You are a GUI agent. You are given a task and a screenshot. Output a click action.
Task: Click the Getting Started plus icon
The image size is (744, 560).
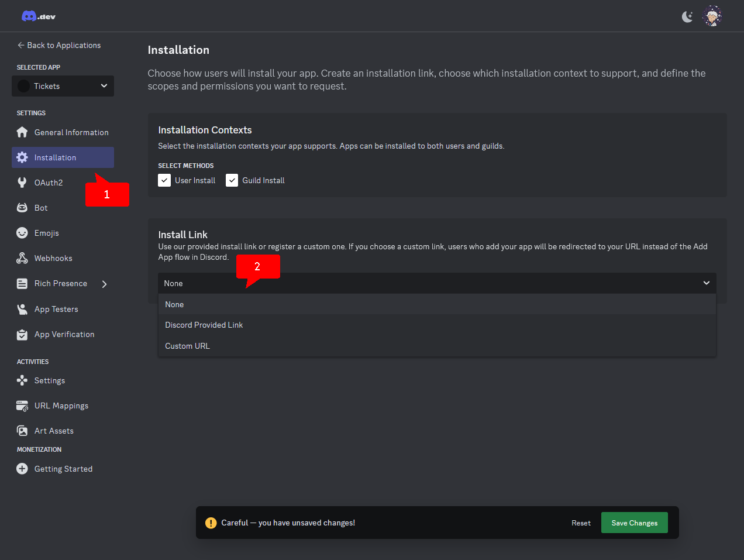pos(22,469)
